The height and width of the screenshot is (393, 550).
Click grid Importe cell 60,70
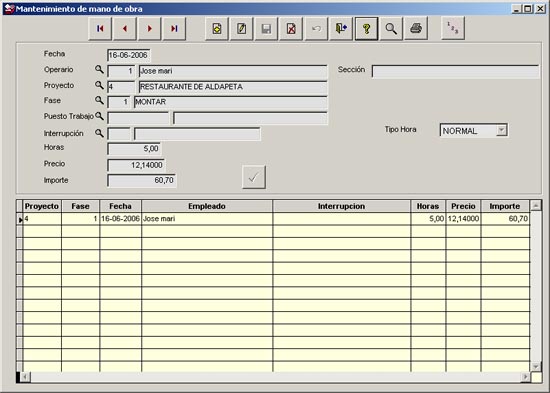(x=505, y=219)
